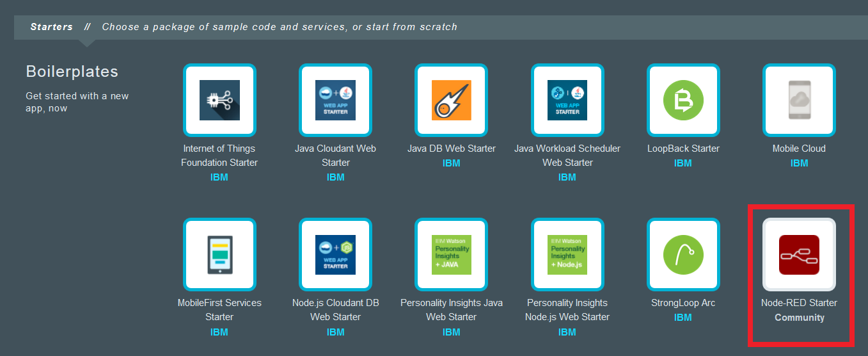
Task: Click the "StrongLoop Arc" label
Action: (x=683, y=303)
